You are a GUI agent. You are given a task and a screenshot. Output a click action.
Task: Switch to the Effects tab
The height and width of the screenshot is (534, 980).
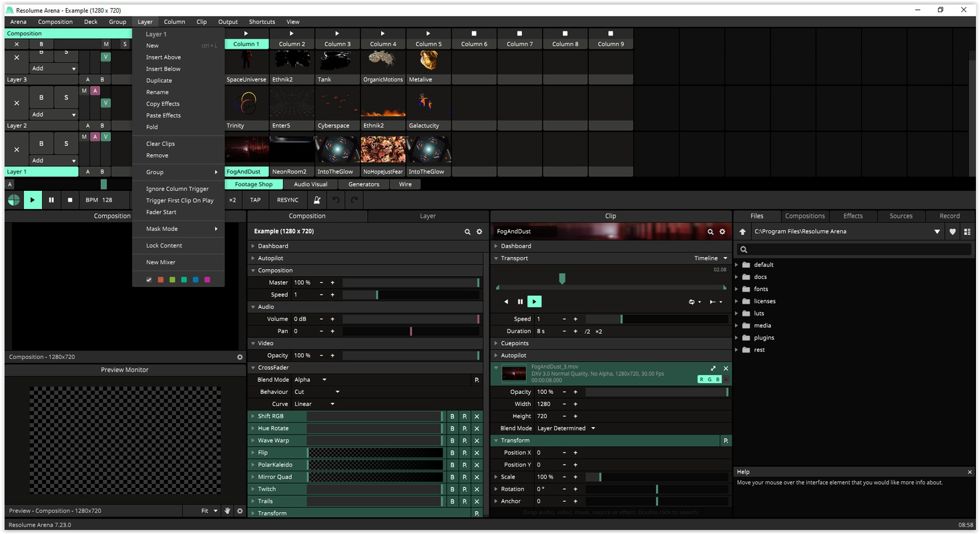852,216
